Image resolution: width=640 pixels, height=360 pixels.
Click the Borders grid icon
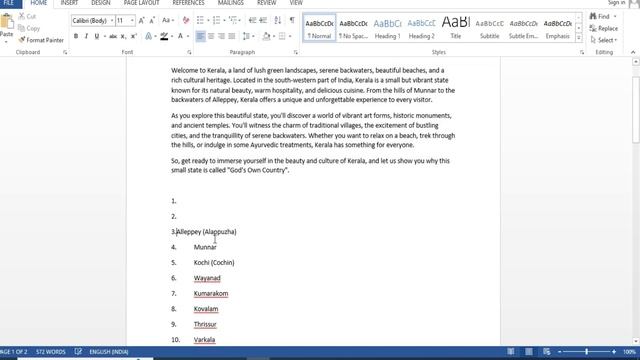pos(282,36)
